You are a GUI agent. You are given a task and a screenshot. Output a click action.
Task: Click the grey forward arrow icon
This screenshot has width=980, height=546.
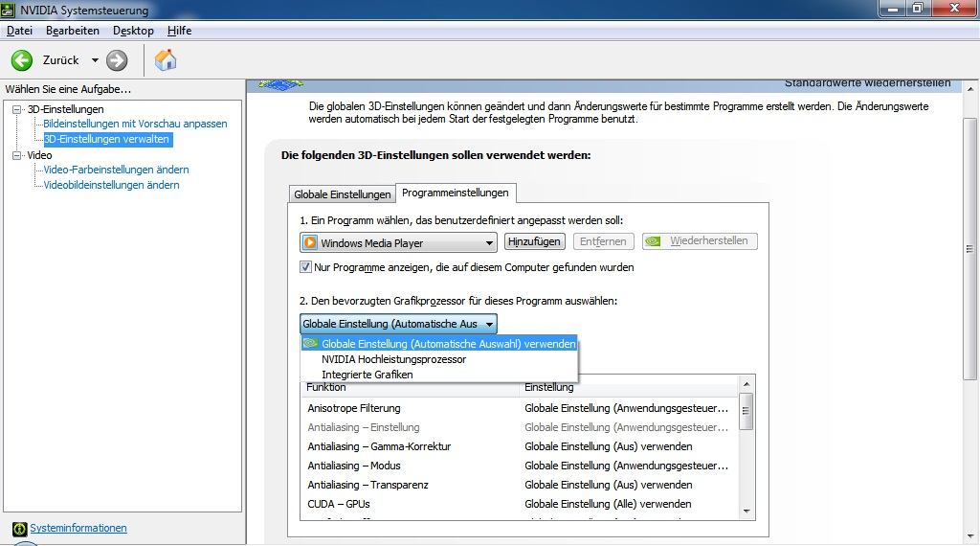click(x=117, y=60)
